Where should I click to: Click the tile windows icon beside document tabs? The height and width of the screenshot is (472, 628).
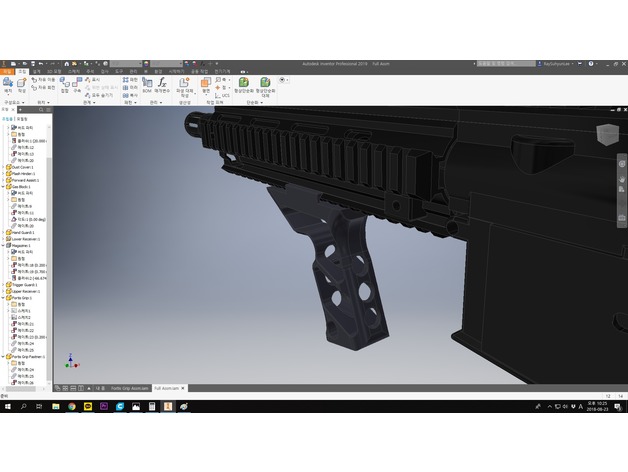(x=65, y=388)
